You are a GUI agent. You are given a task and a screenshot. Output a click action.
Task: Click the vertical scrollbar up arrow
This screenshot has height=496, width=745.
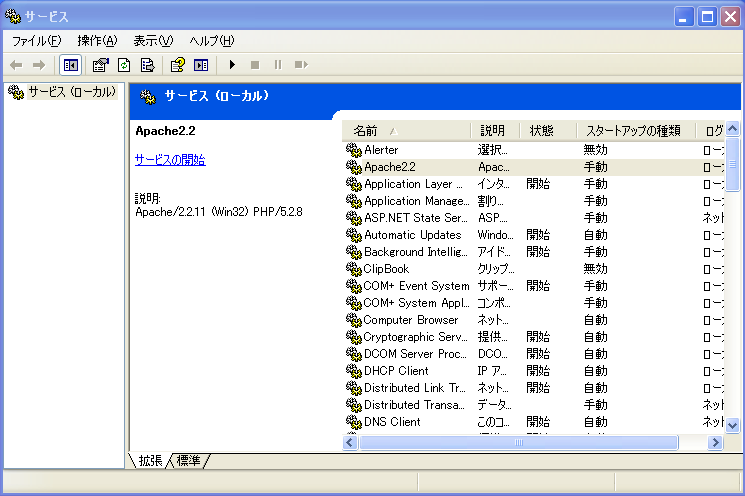(x=733, y=129)
